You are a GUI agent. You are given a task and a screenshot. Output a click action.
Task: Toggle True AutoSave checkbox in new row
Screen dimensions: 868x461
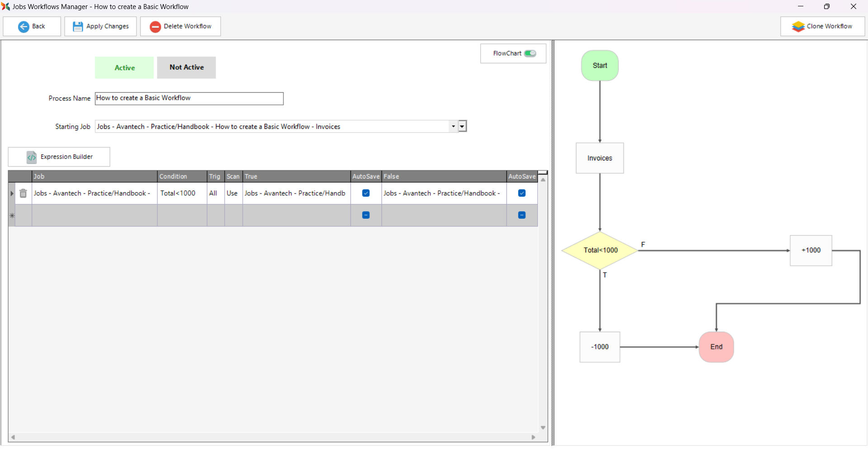point(366,215)
